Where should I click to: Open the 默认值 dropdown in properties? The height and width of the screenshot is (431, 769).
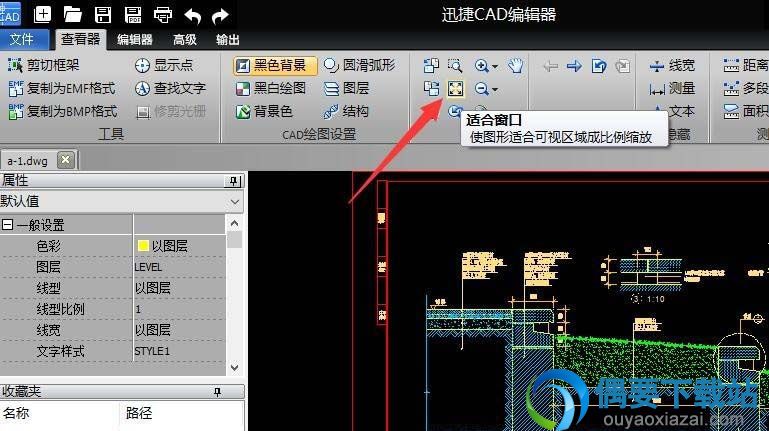(x=235, y=202)
